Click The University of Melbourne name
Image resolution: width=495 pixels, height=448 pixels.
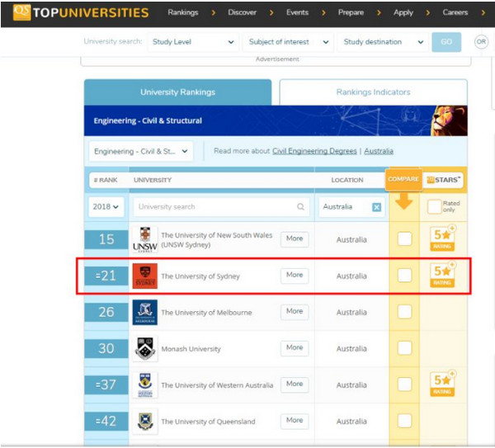pyautogui.click(x=206, y=313)
